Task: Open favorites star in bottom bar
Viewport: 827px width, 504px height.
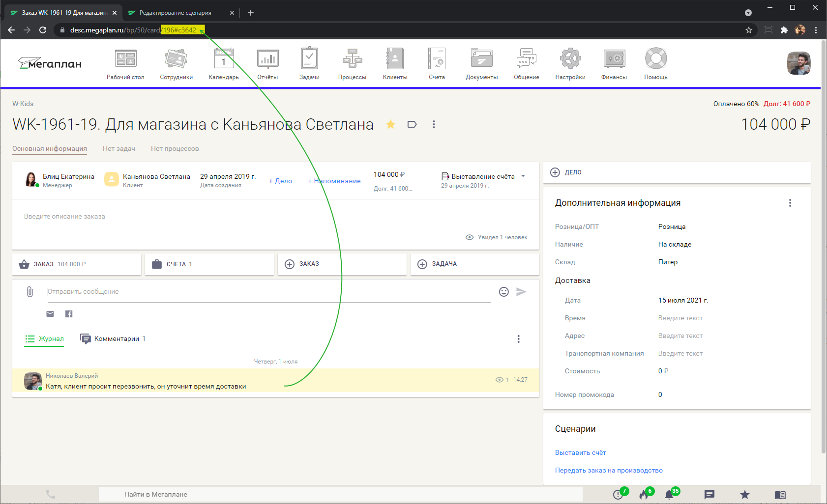Action: 745,494
